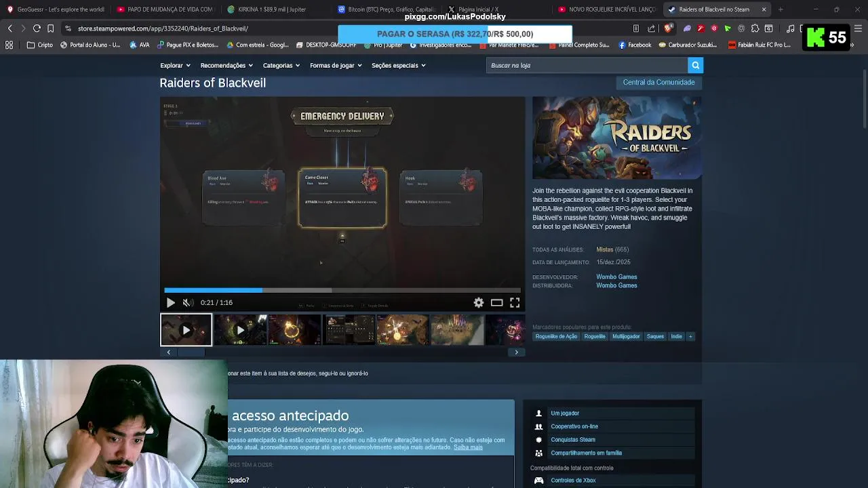Screen dimensions: 868x488
Task: Open the Carburador Suzuki bookmark
Action: (x=688, y=45)
